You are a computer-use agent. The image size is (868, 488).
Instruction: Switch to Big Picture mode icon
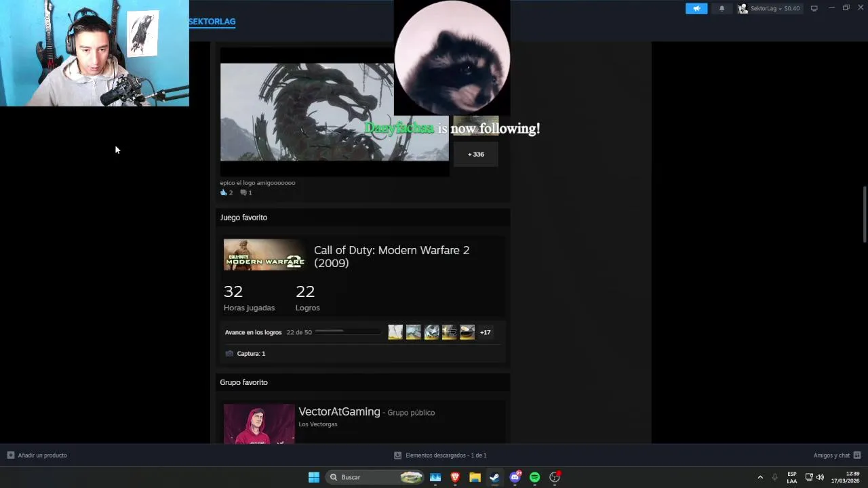pyautogui.click(x=814, y=8)
